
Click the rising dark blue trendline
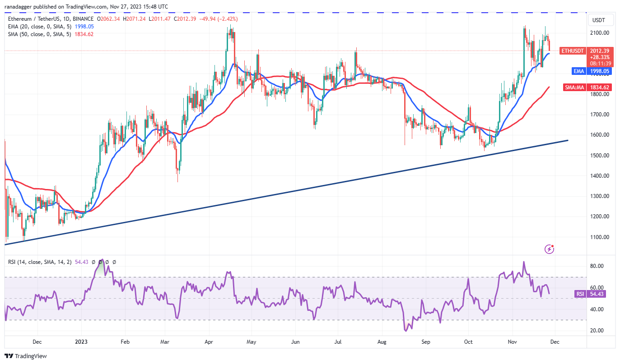coord(286,193)
